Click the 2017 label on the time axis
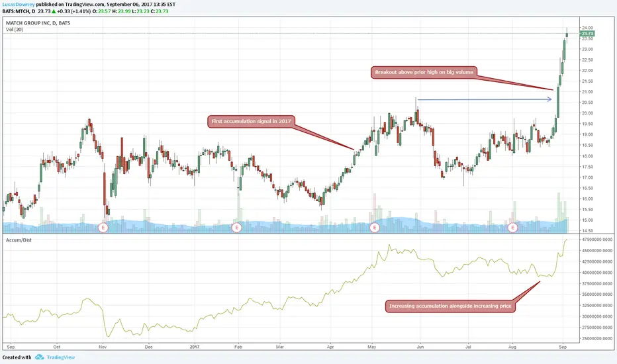The image size is (617, 364). tap(195, 347)
